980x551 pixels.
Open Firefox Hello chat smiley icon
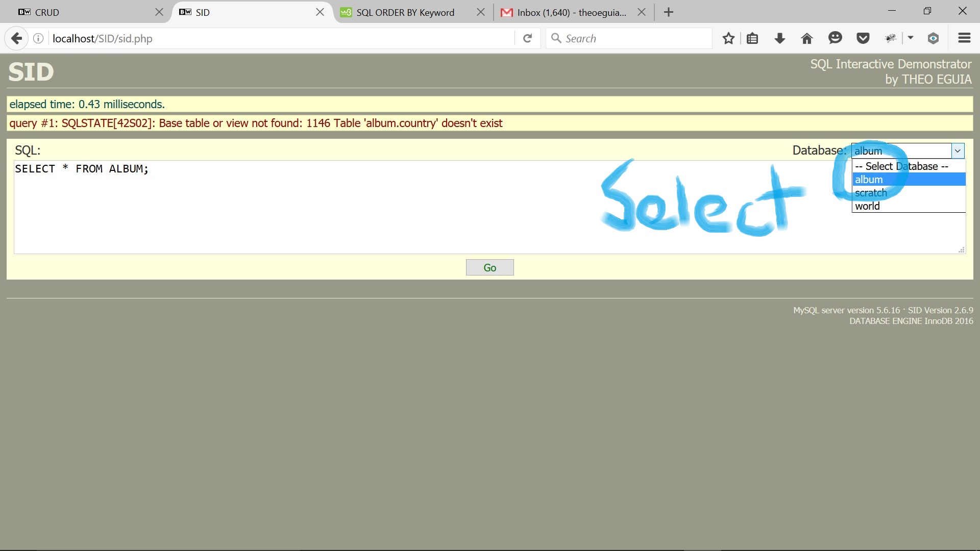point(835,38)
